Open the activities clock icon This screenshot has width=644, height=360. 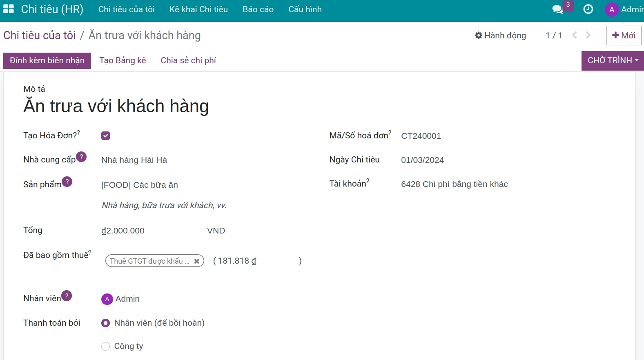tap(588, 9)
